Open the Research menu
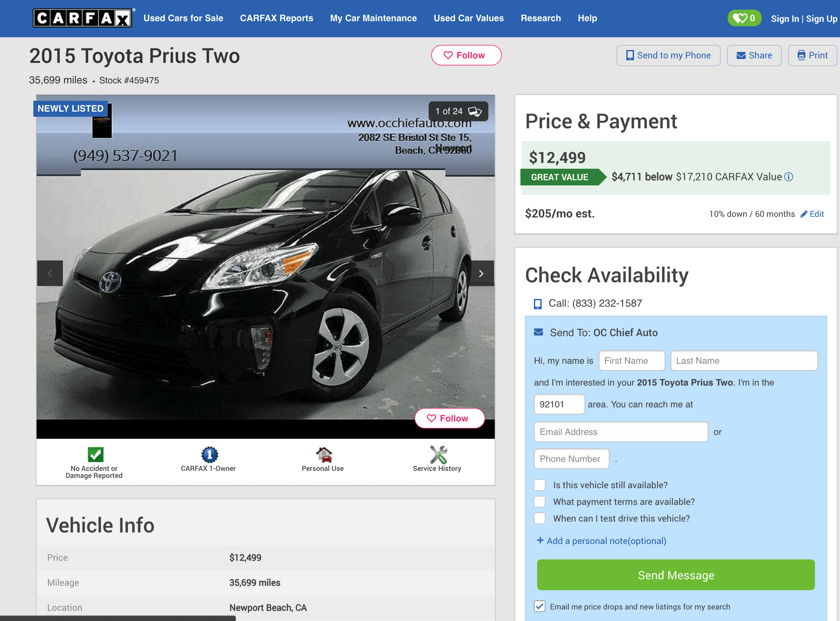 (541, 18)
